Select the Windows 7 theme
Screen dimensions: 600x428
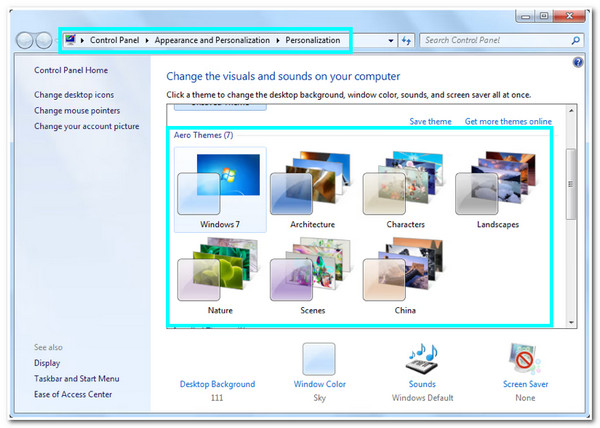220,190
